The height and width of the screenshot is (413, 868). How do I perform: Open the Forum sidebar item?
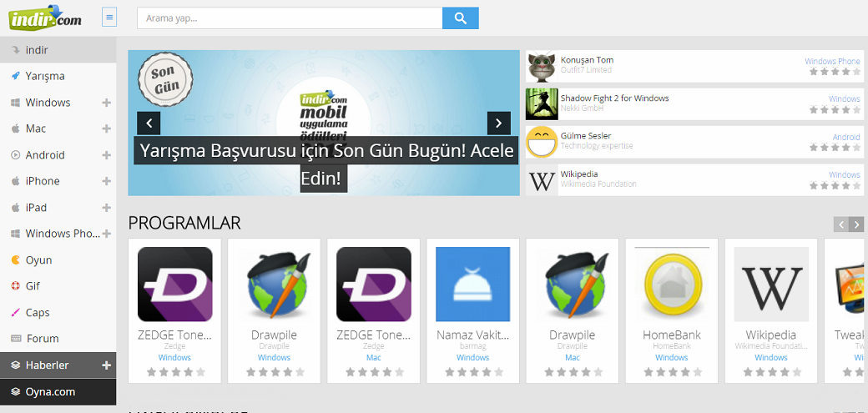coord(42,339)
